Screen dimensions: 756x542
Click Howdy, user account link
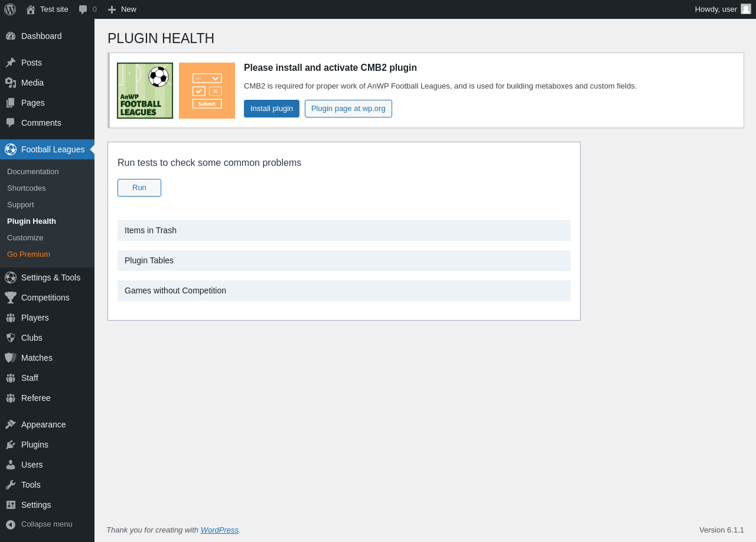[716, 9]
